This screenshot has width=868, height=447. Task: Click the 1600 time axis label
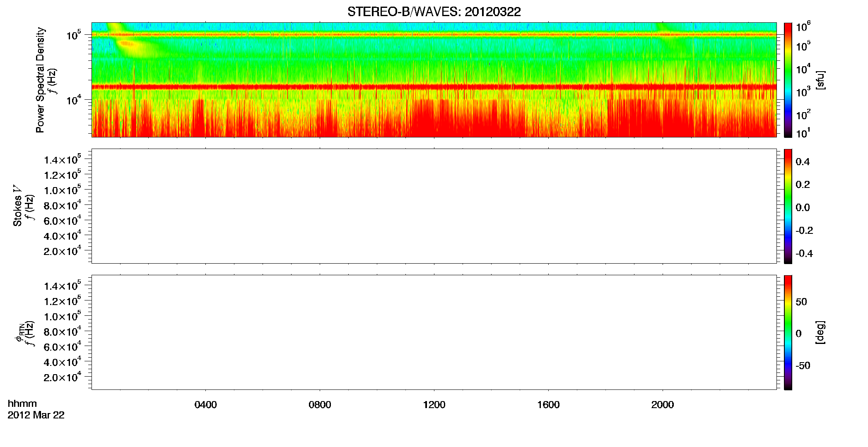click(548, 405)
